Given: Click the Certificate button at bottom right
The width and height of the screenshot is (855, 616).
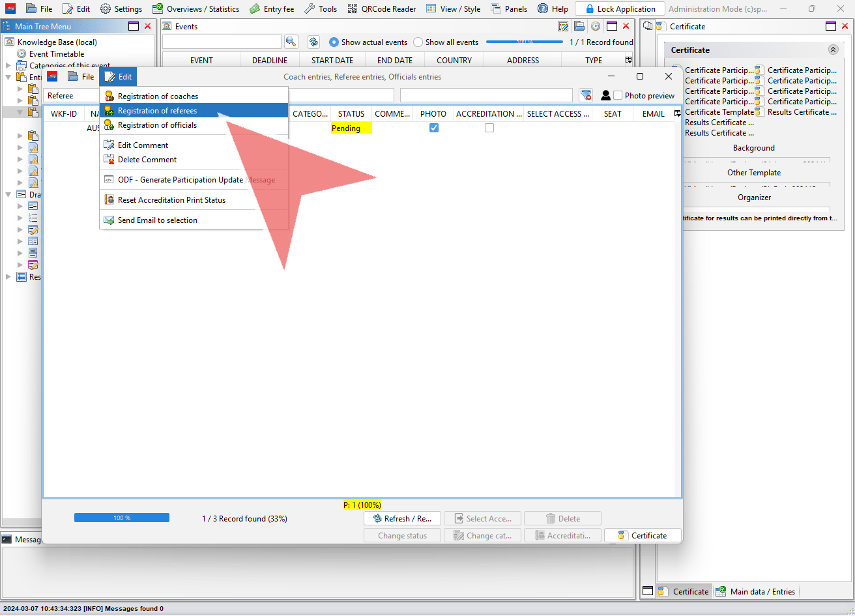Looking at the screenshot, I should click(x=643, y=535).
